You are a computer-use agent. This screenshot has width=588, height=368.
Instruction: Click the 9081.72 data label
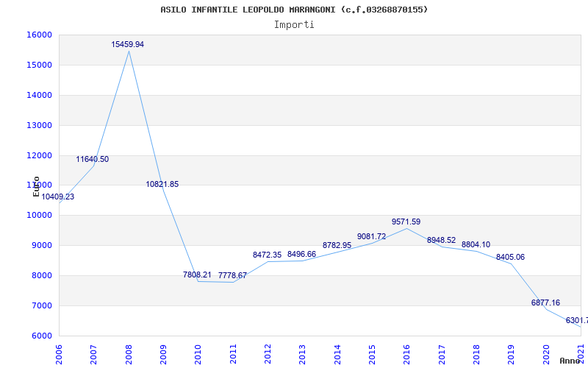(372, 236)
